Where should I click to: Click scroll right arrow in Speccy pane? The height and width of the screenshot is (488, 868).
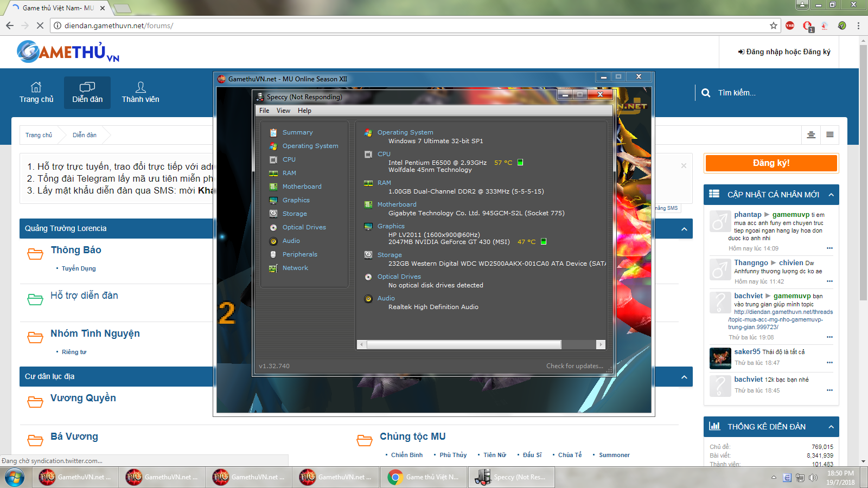(600, 345)
